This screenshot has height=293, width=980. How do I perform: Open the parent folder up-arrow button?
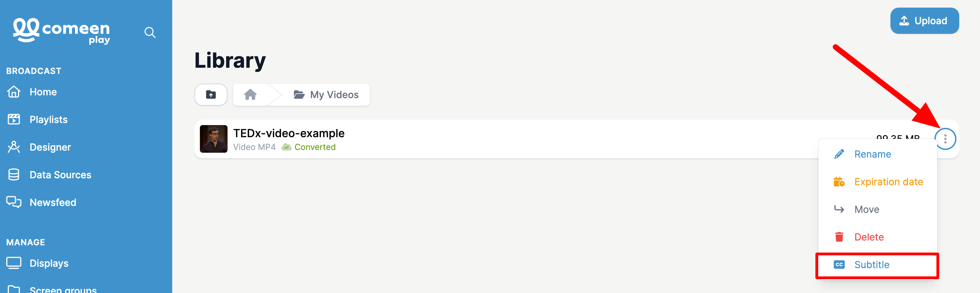211,95
